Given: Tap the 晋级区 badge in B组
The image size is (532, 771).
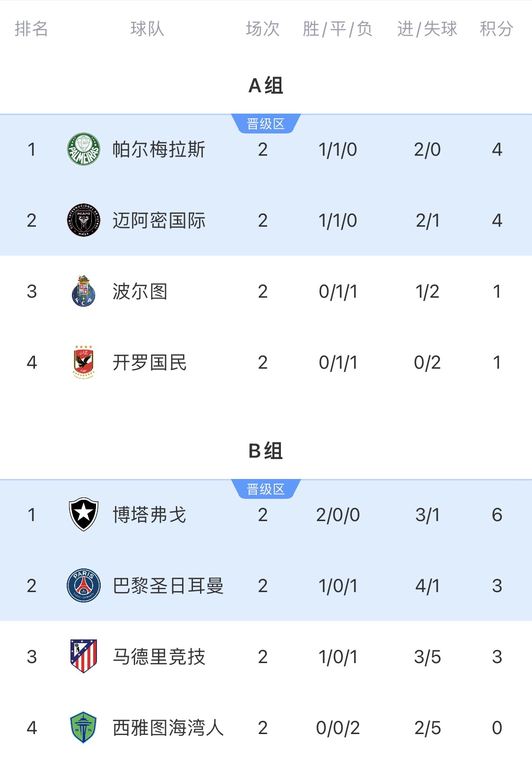Looking at the screenshot, I should pyautogui.click(x=266, y=489).
